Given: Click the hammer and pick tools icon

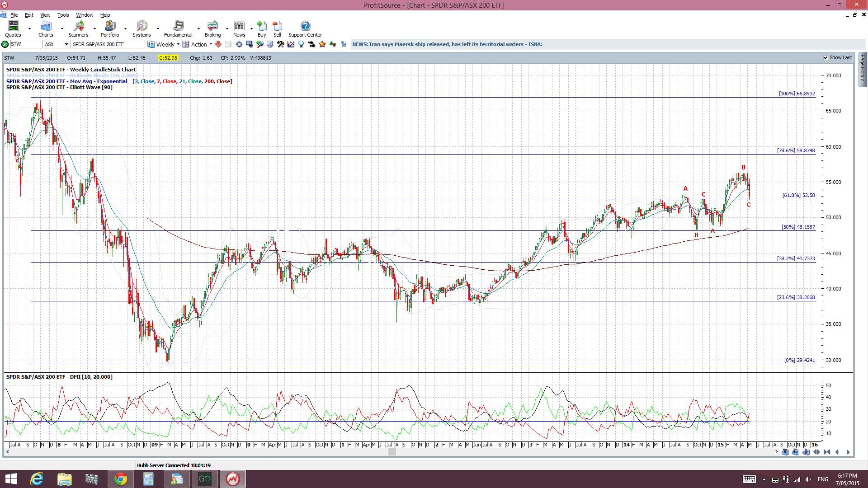Looking at the screenshot, I should pyautogui.click(x=280, y=44).
